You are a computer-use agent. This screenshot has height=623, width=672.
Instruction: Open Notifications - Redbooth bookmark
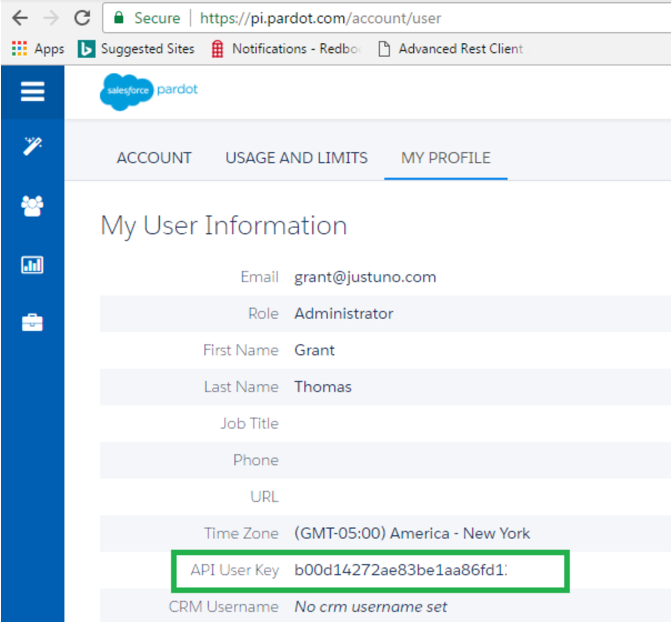[286, 49]
